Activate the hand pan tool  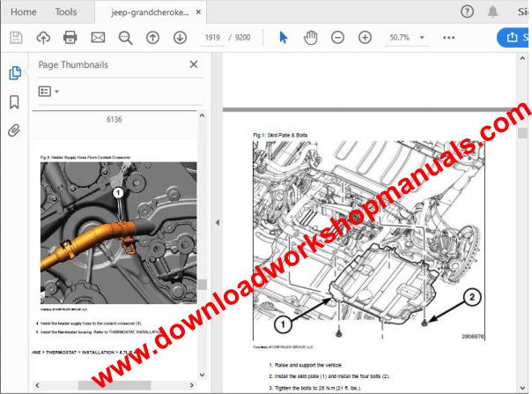coord(310,37)
